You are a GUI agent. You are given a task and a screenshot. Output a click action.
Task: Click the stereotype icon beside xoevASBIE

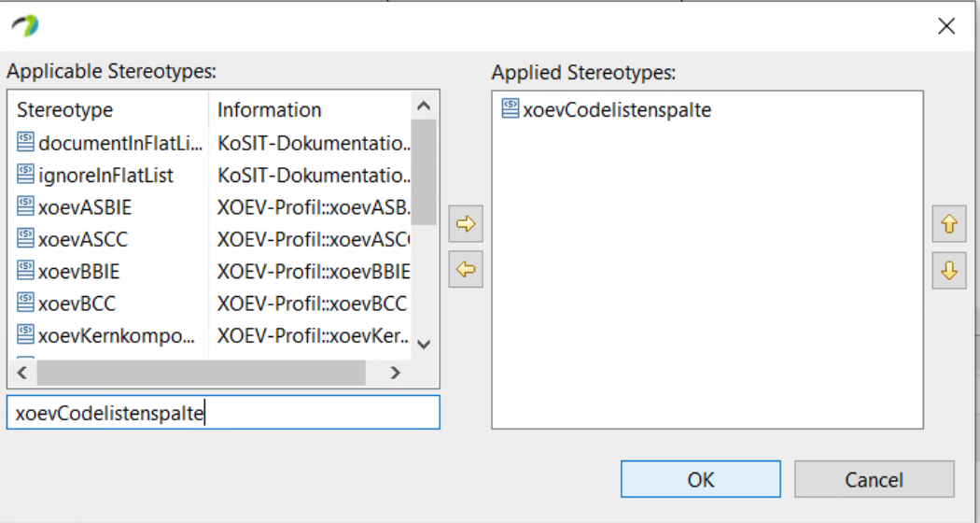(x=25, y=207)
